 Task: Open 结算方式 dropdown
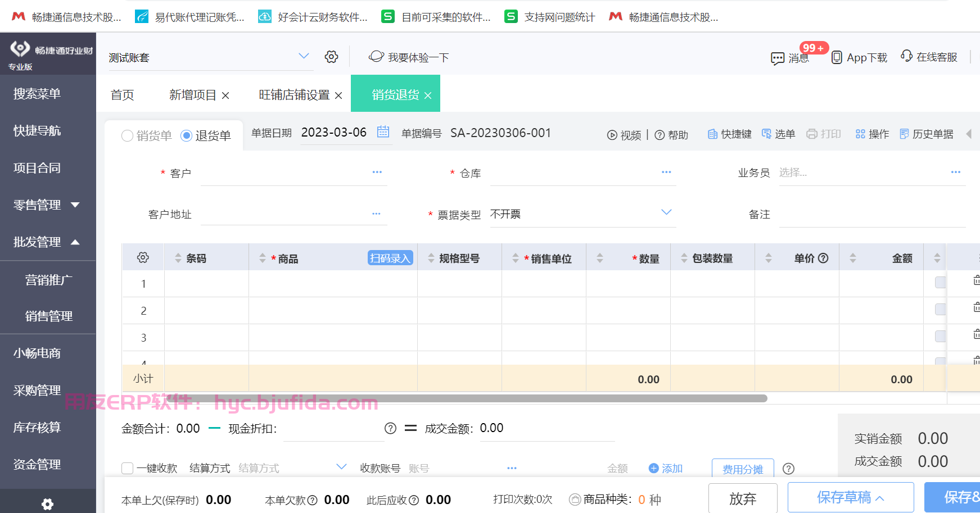pyautogui.click(x=341, y=466)
